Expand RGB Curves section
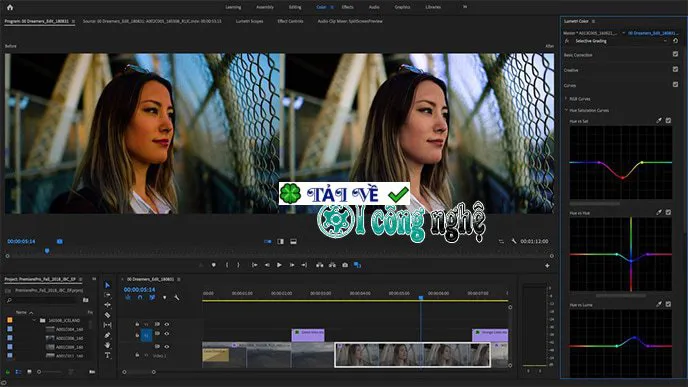Image resolution: width=688 pixels, height=387 pixels. click(566, 99)
